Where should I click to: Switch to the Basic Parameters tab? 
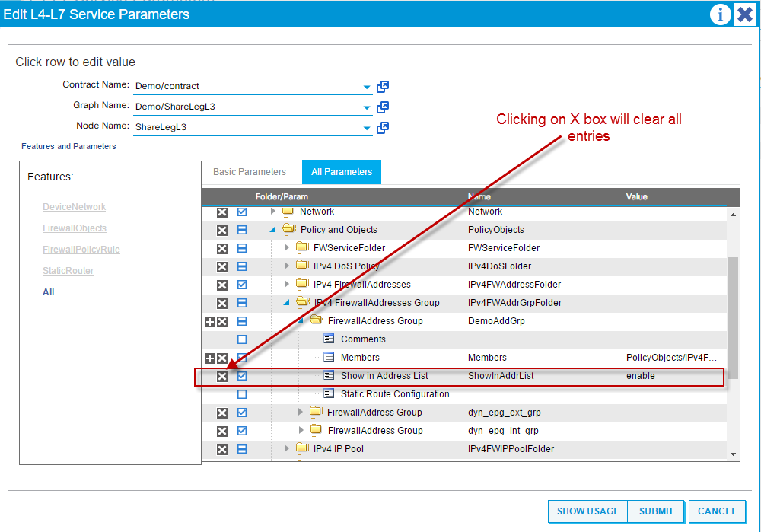click(251, 171)
